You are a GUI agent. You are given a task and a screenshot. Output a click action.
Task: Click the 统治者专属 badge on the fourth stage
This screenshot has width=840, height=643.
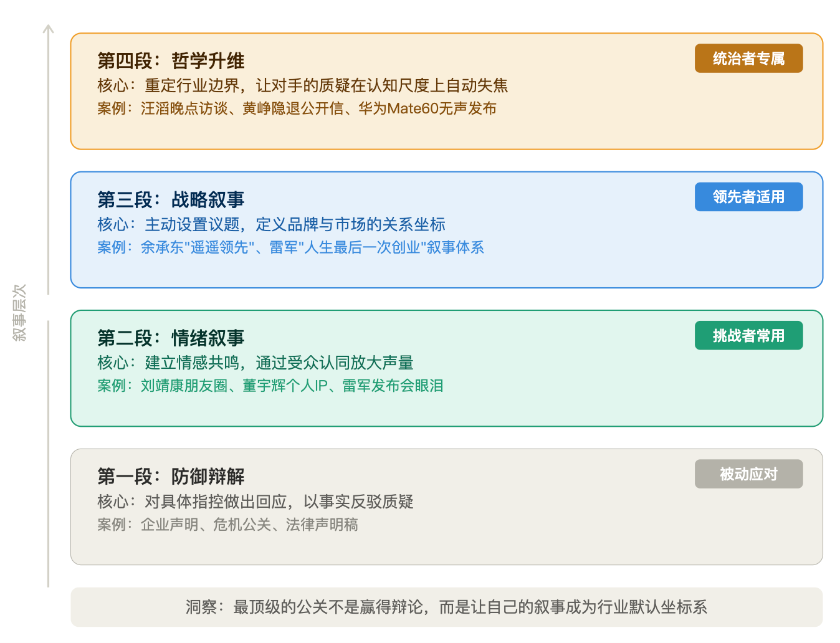(x=748, y=58)
